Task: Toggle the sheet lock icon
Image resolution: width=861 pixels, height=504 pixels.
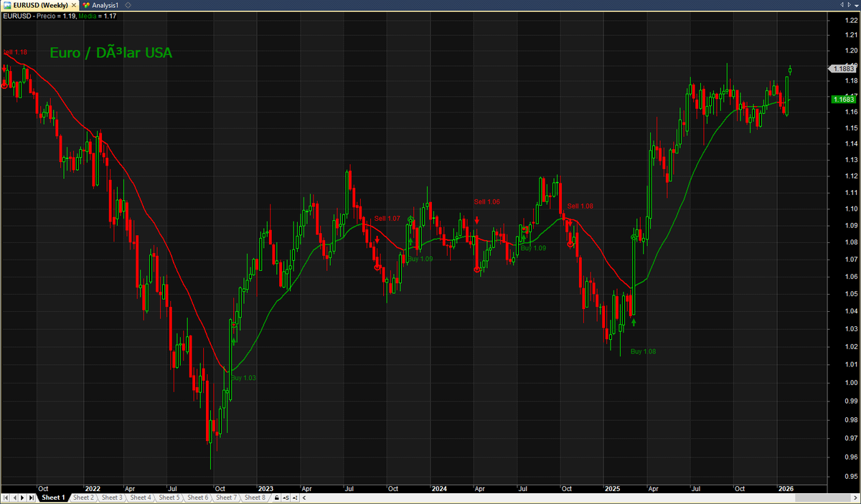Action: [x=276, y=498]
